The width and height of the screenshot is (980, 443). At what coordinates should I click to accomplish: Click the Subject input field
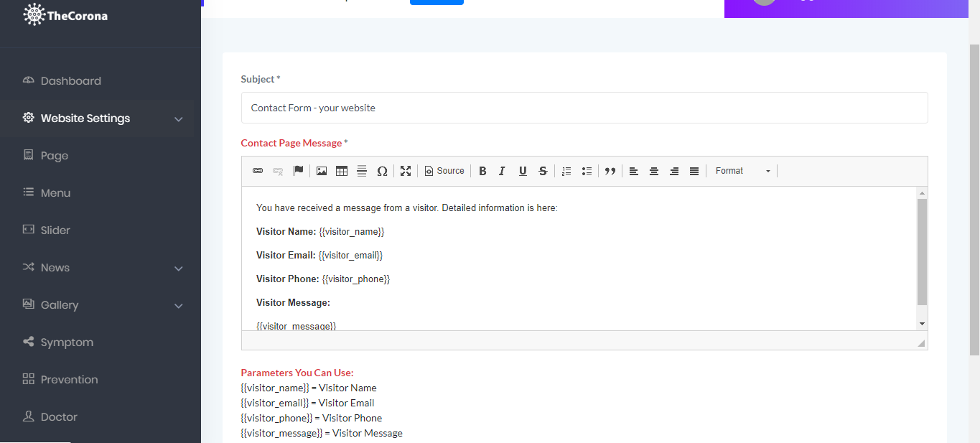584,108
